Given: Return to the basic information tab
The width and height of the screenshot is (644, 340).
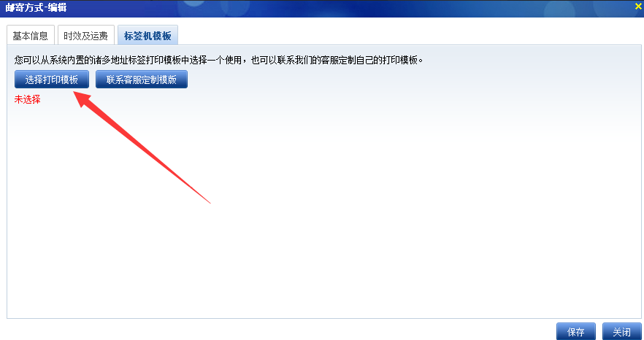Looking at the screenshot, I should point(31,36).
